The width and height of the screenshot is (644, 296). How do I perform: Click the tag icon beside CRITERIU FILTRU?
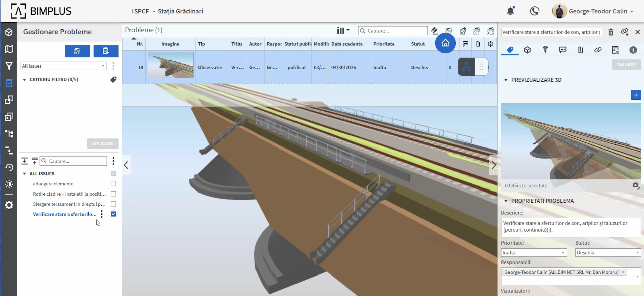coord(113,80)
